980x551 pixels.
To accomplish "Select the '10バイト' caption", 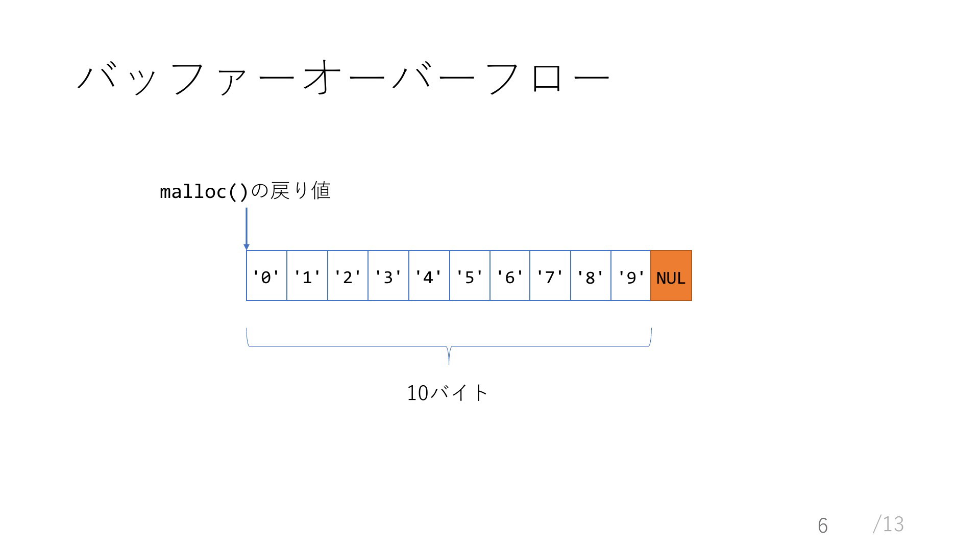I will click(x=448, y=393).
